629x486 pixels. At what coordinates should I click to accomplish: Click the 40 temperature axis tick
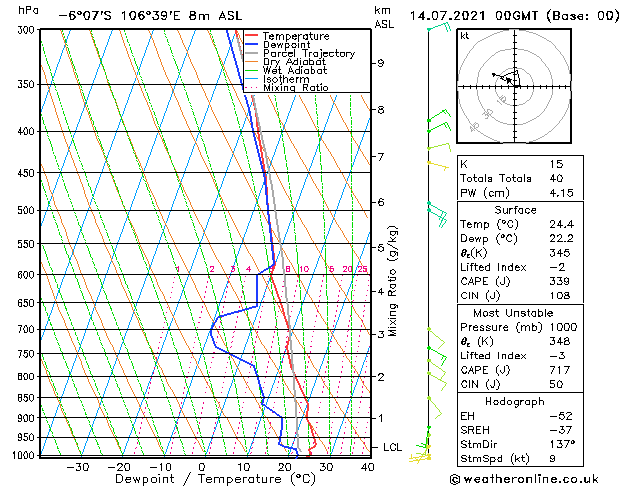[367, 468]
